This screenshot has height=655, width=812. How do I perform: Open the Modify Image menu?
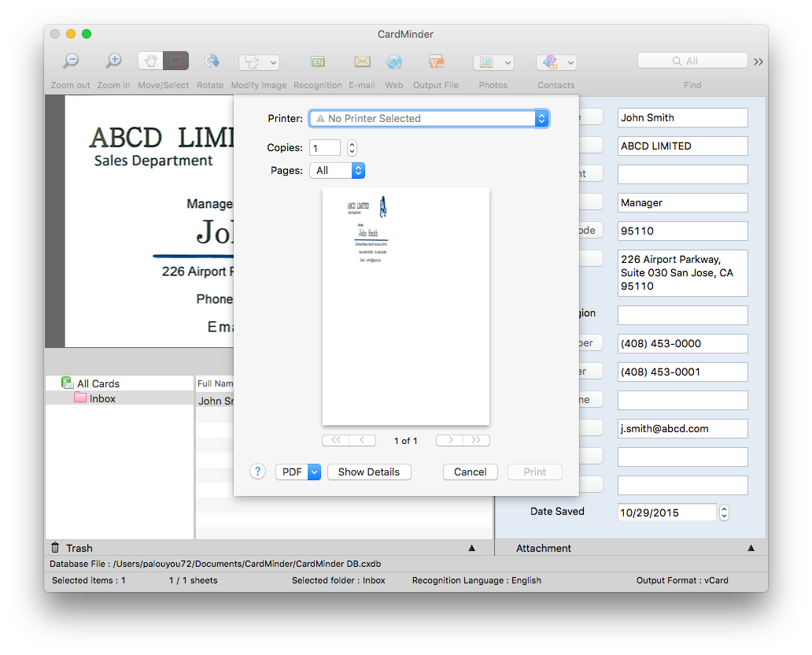point(259,63)
